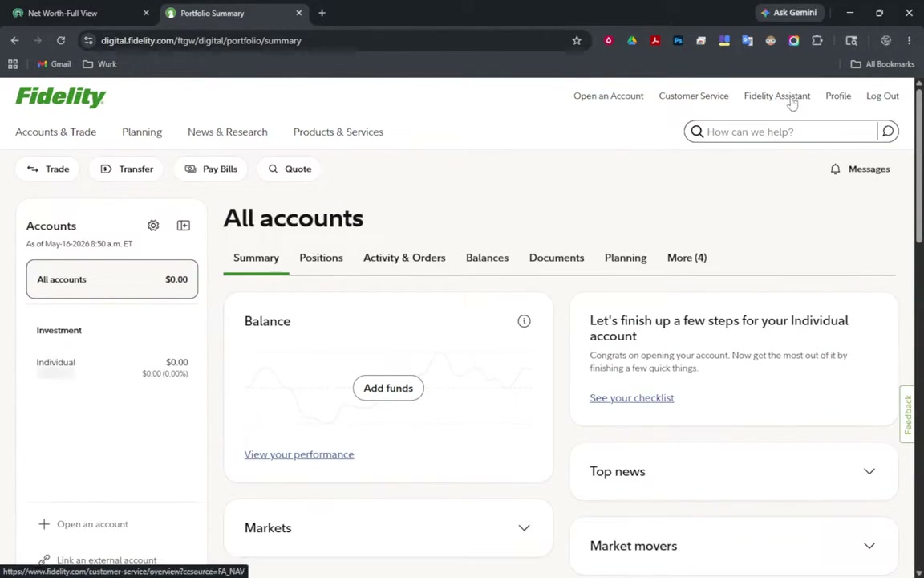
Task: Switch to the Activity & Orders tab
Action: pyautogui.click(x=404, y=258)
